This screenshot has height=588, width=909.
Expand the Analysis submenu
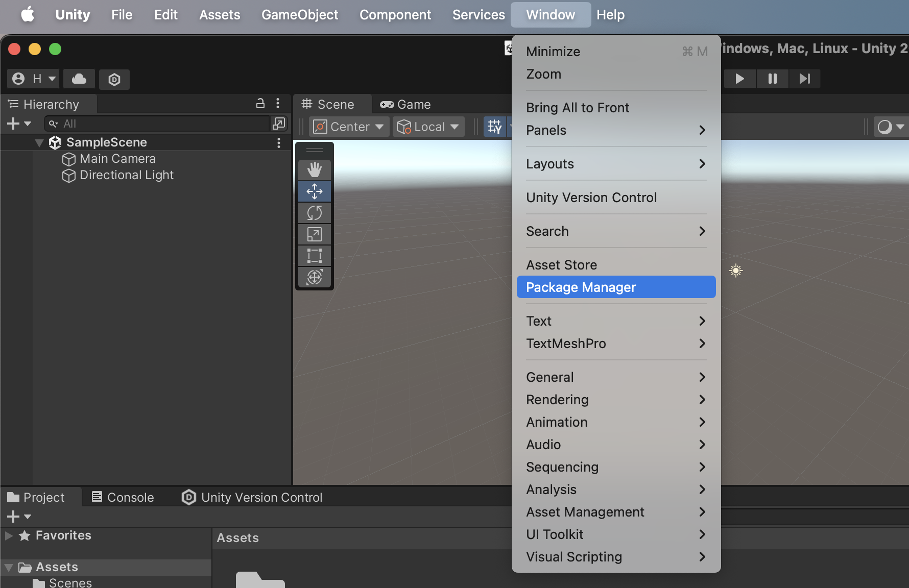[616, 489]
